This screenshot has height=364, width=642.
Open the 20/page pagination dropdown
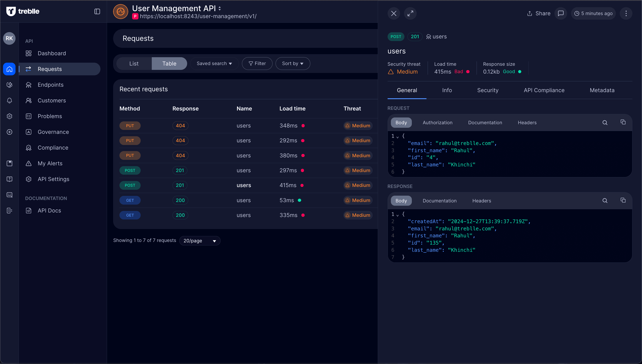(x=200, y=241)
